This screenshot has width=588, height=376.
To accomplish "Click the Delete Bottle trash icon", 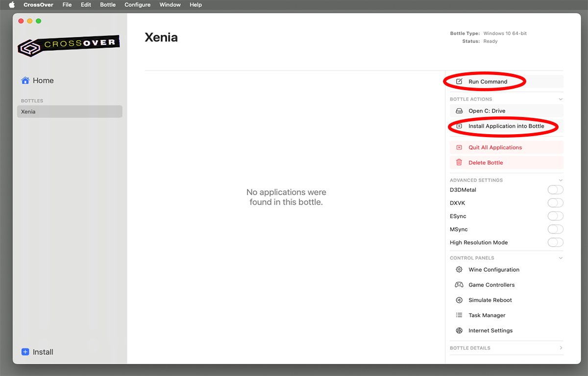I will pyautogui.click(x=459, y=163).
